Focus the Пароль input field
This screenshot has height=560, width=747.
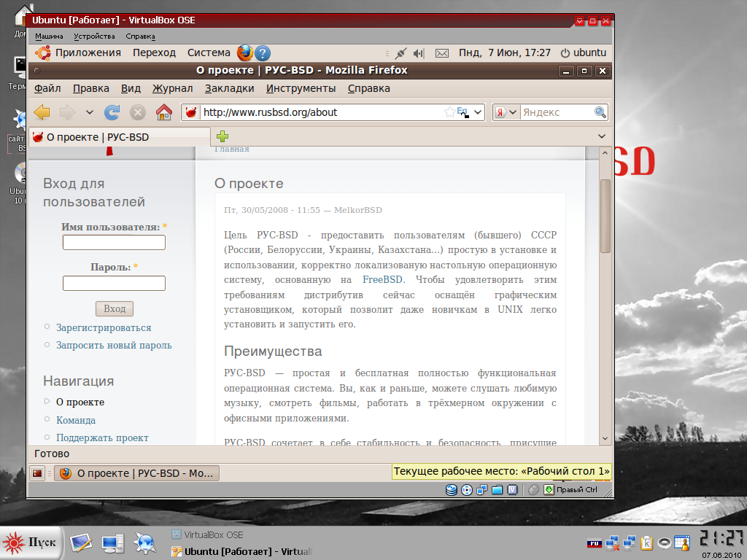(114, 284)
